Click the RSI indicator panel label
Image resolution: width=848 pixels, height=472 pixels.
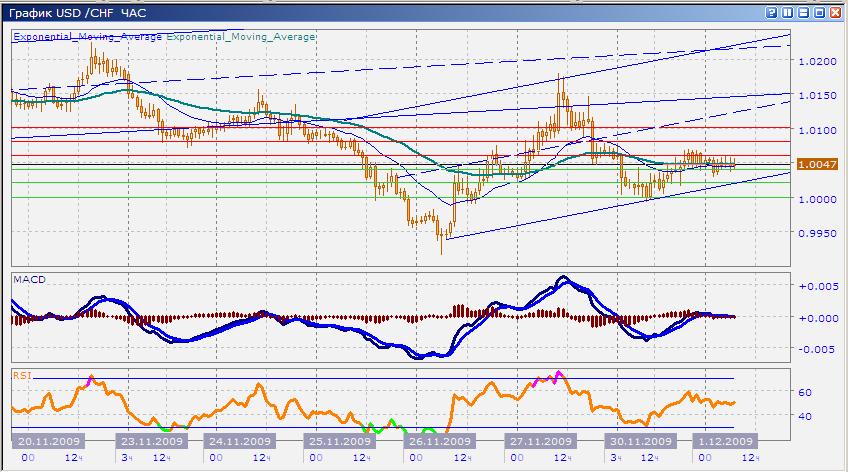(22, 375)
